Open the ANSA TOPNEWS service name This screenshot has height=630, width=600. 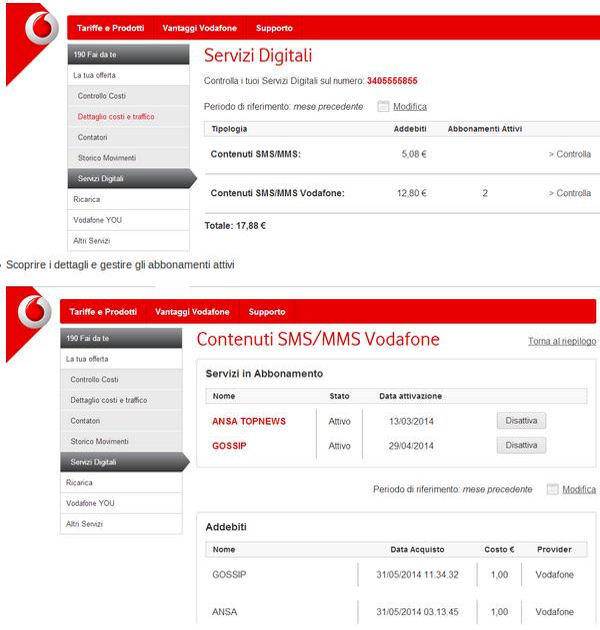point(249,421)
